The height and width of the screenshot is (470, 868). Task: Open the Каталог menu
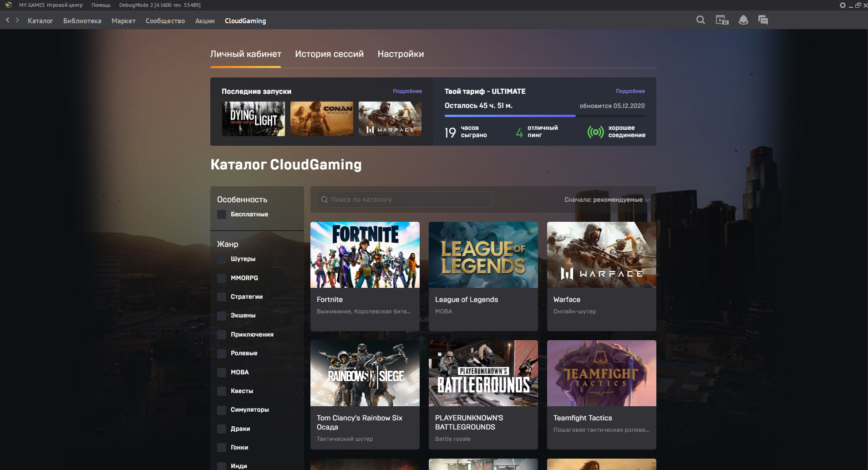coord(40,20)
